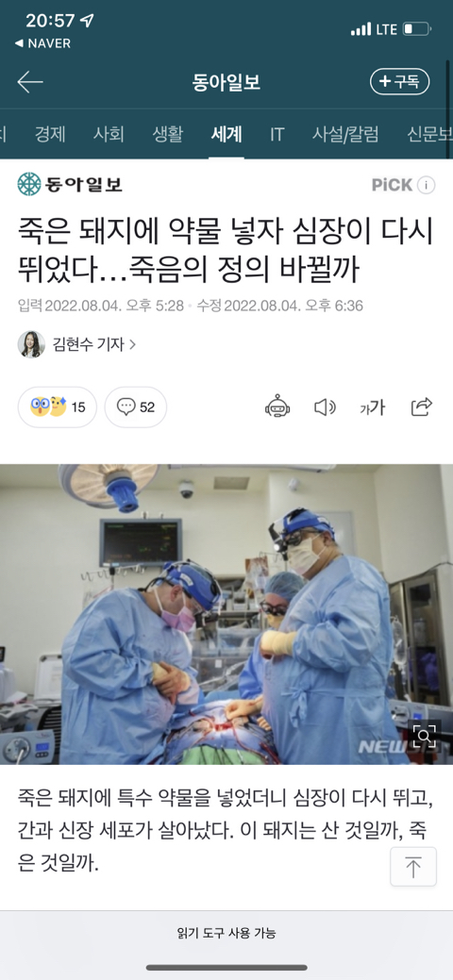Expand reporter 김현수 기자 profile chevron
The image size is (453, 980).
pos(132,344)
